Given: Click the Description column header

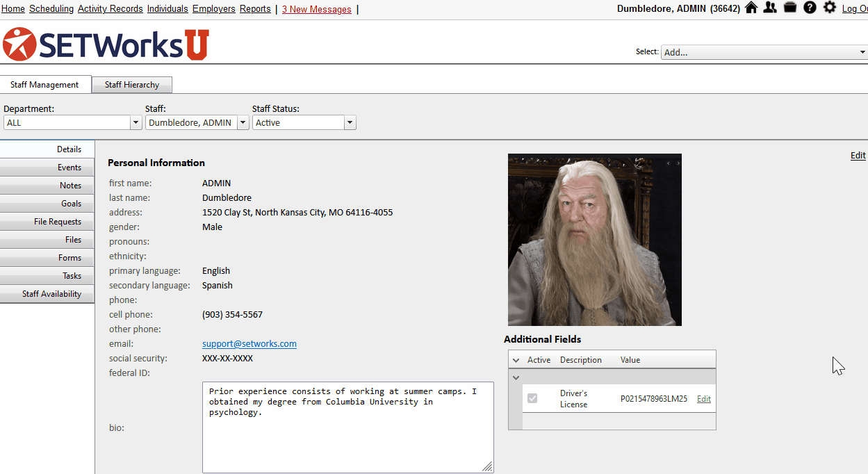Looking at the screenshot, I should coord(581,360).
